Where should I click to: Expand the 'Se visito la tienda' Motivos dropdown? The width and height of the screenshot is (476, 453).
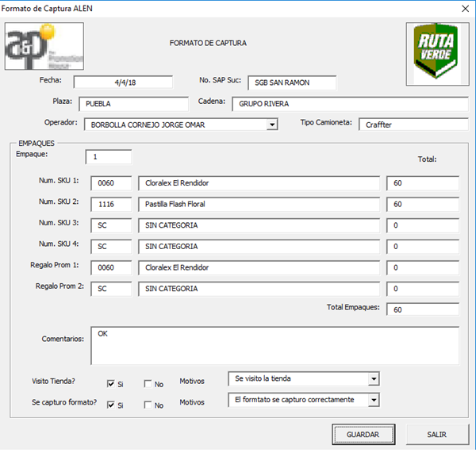tap(374, 378)
